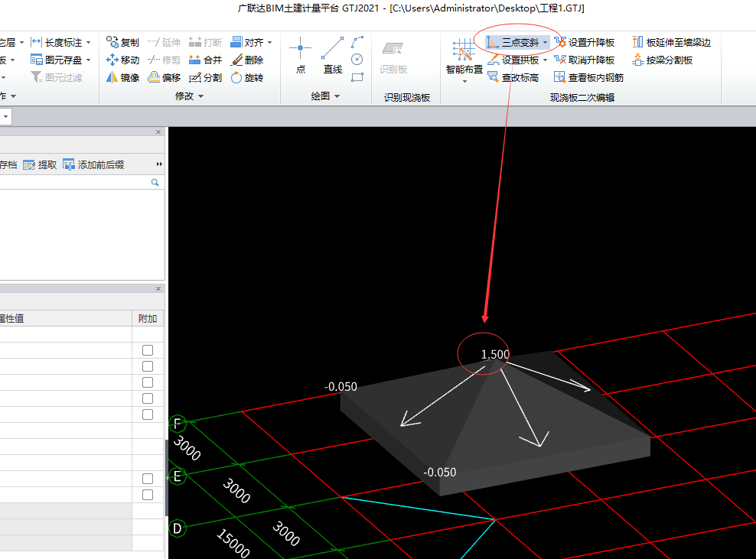756x559 pixels.
Task: Tick the sixth checkbox in 附加 column
Action: pos(148,479)
